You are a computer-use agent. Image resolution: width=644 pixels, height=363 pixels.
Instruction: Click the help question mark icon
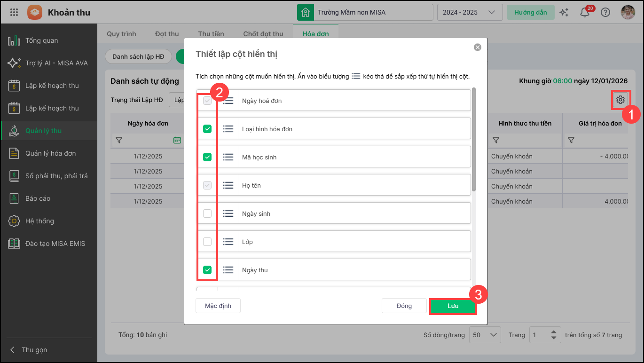pos(605,13)
